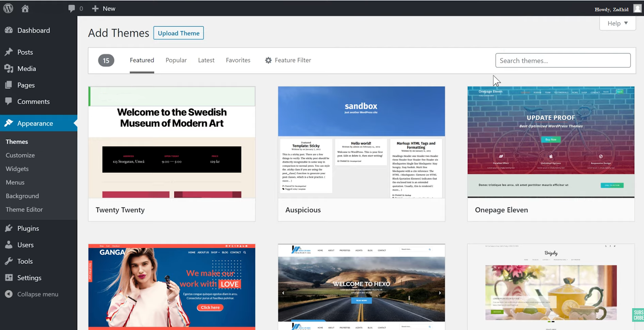644x330 pixels.
Task: Select the Brigsby theme thumbnail
Action: [551, 287]
